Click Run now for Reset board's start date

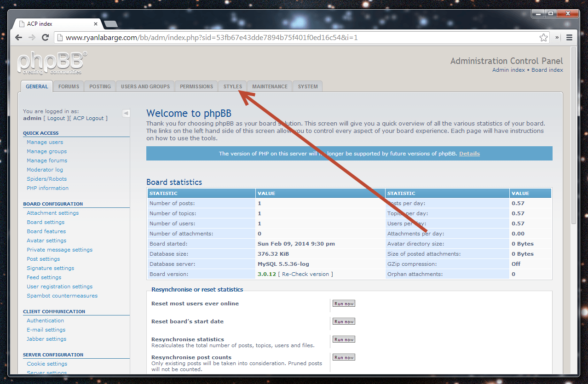click(x=344, y=321)
